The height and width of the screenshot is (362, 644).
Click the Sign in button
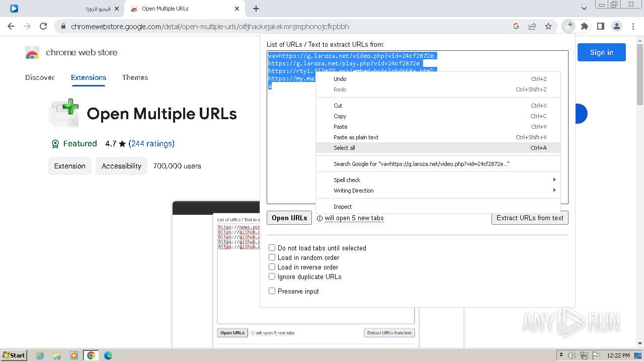(x=601, y=52)
